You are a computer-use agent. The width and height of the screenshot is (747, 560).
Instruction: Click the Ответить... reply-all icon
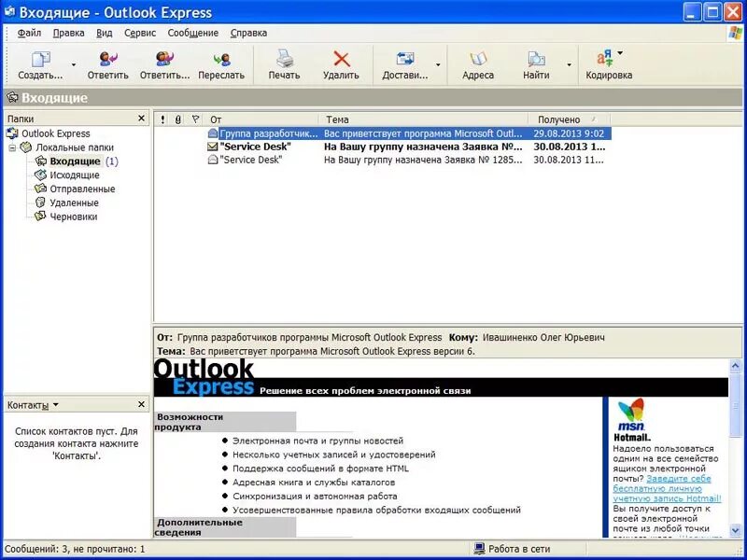[165, 60]
